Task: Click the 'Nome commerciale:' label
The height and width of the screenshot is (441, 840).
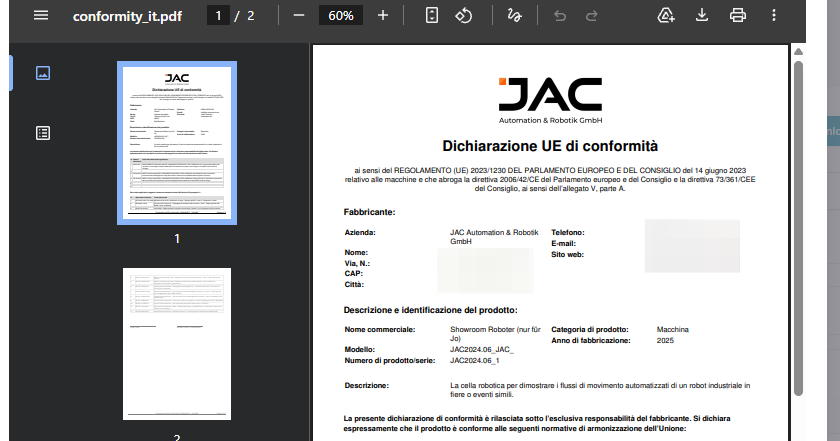Action: [x=380, y=330]
